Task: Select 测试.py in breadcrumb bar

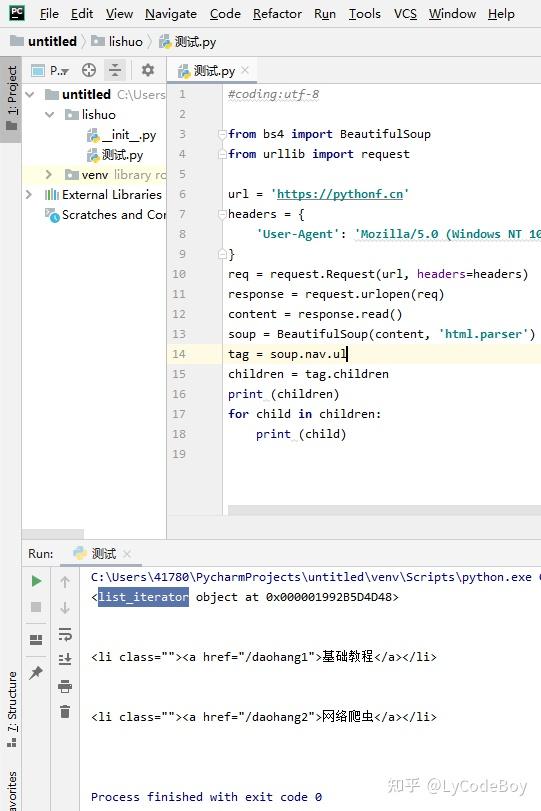Action: coord(188,41)
